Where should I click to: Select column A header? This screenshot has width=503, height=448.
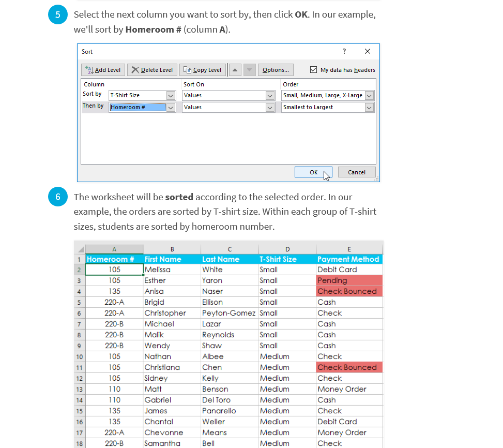point(114,249)
